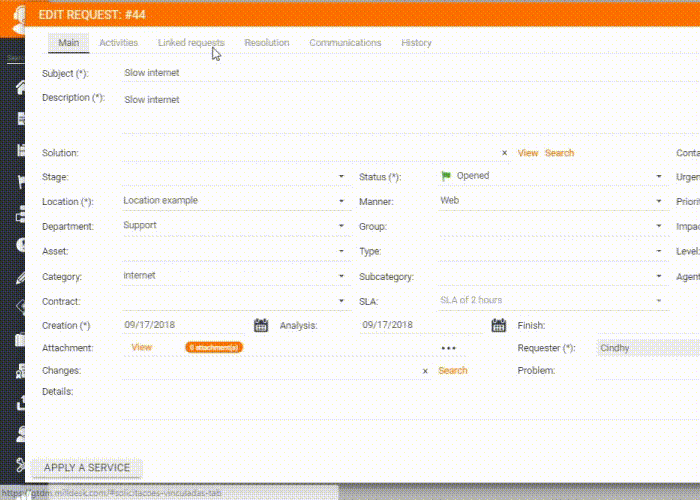The image size is (700, 500).
Task: Click into the Subject field
Action: point(411,73)
